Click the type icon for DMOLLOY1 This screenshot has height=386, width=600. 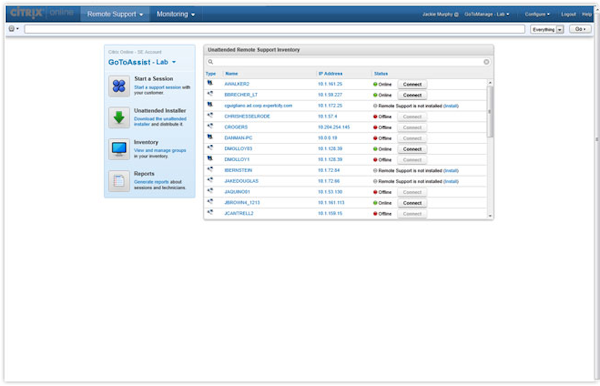pyautogui.click(x=210, y=158)
